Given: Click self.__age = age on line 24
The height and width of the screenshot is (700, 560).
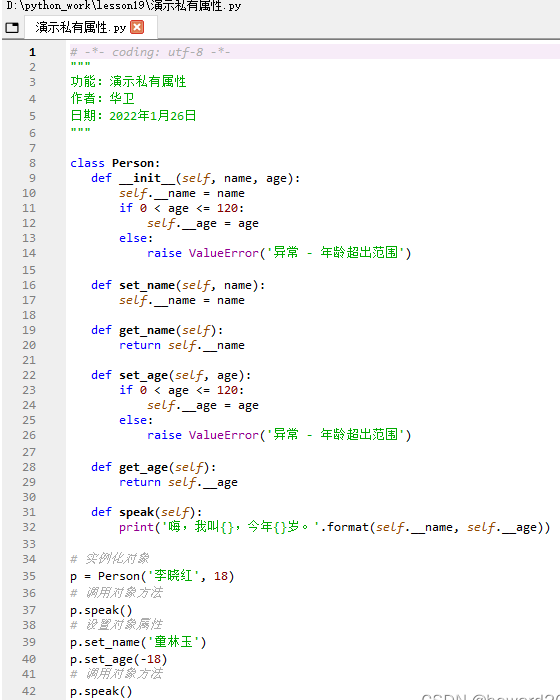Looking at the screenshot, I should (x=203, y=405).
